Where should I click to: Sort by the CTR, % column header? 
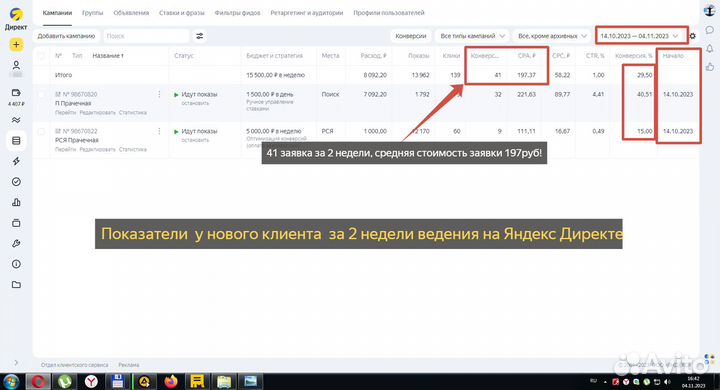tap(595, 56)
